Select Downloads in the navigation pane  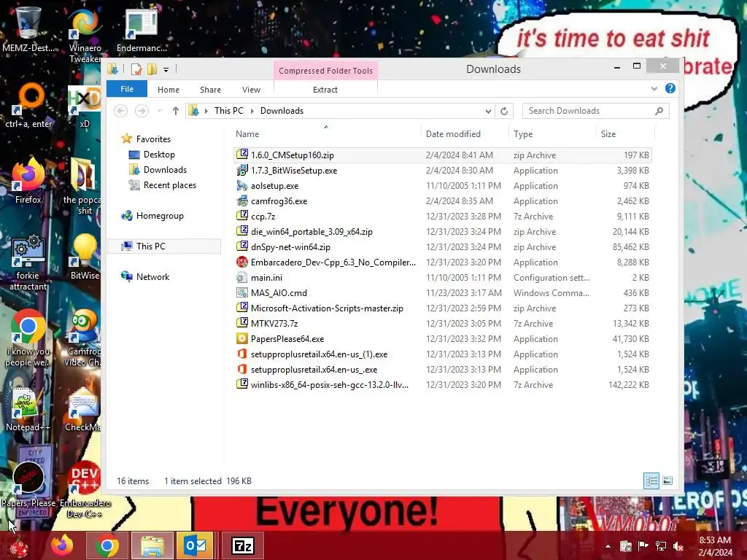coord(165,169)
